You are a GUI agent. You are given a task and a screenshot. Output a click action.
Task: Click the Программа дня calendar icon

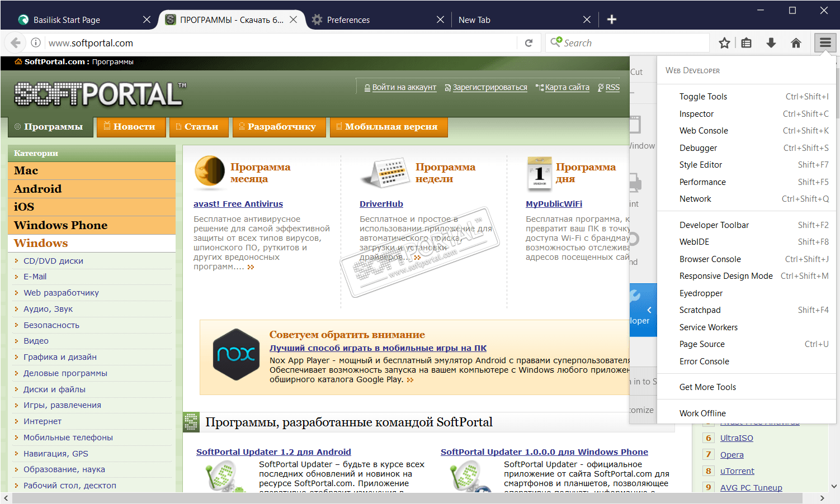point(539,173)
